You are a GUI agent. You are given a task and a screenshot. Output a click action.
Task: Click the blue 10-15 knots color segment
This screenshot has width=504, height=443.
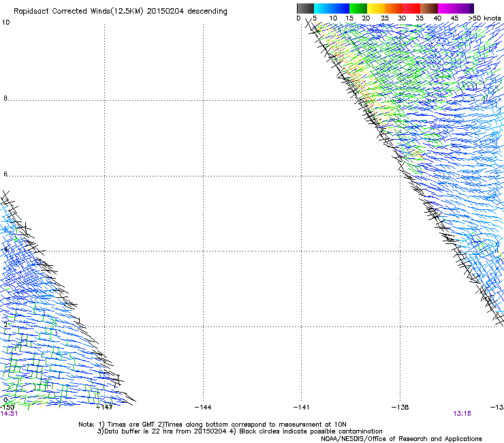341,8
